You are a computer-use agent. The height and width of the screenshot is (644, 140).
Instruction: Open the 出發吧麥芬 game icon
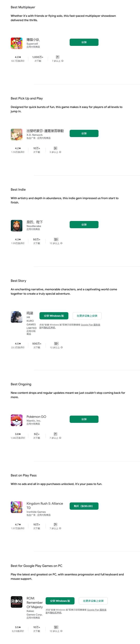click(x=16, y=135)
